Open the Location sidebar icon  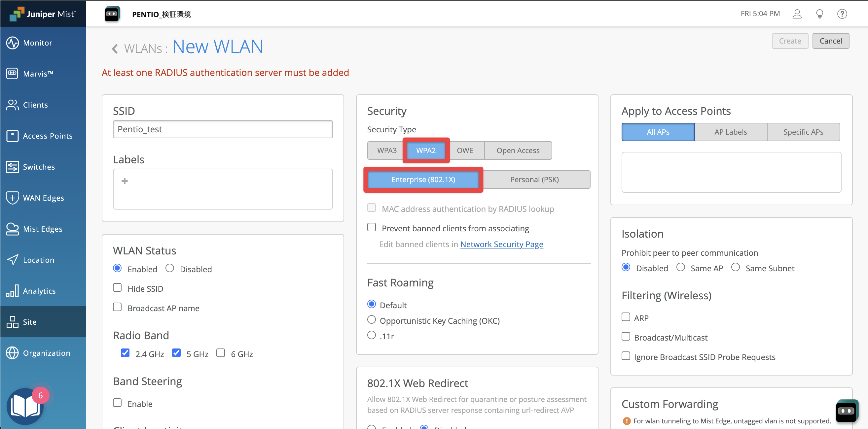(x=13, y=260)
